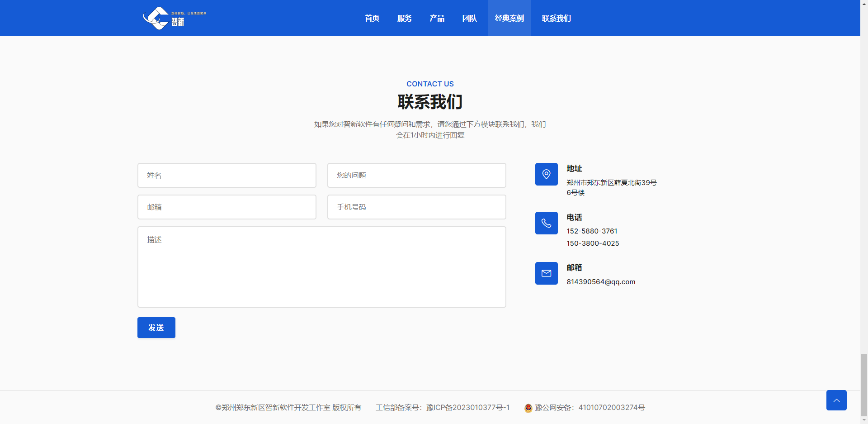The height and width of the screenshot is (424, 868).
Task: Go to 产品 in navigation
Action: [x=437, y=18]
